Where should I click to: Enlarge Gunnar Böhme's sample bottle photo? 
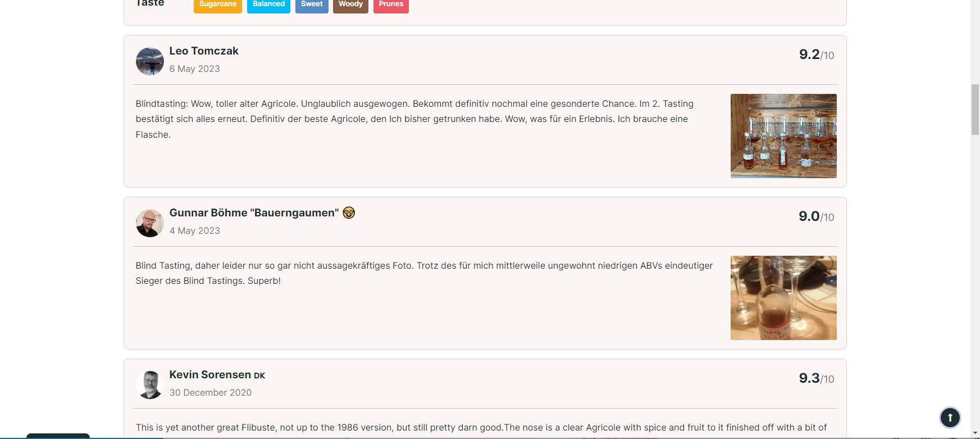point(783,298)
